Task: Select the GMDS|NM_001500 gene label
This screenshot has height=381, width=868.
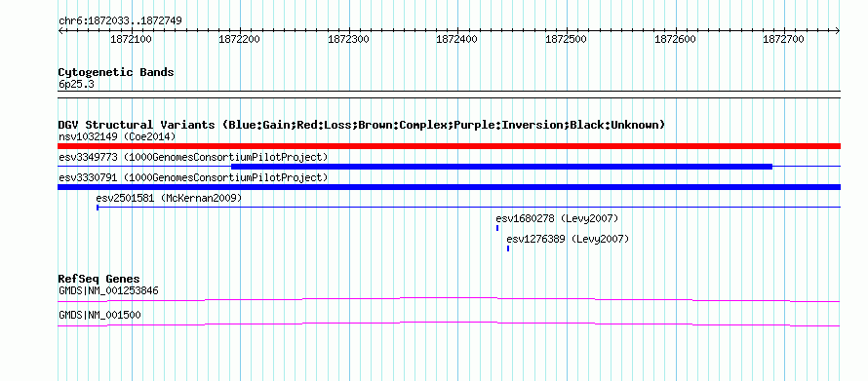Action: tap(99, 315)
